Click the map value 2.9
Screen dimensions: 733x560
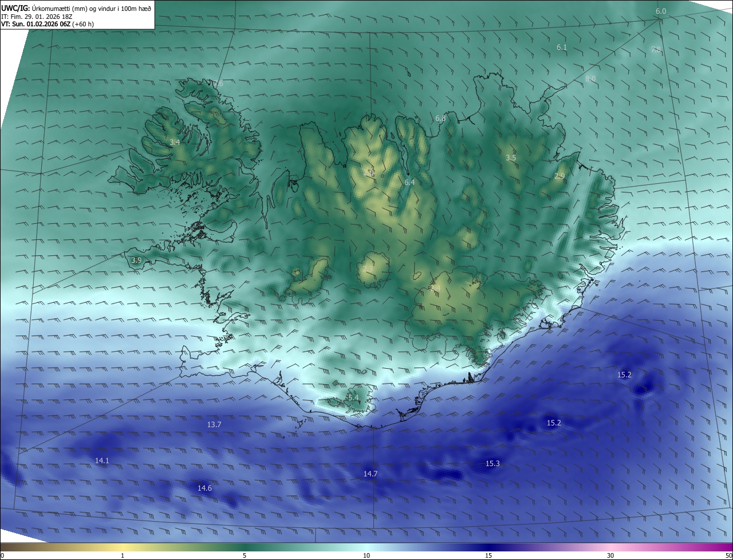click(559, 176)
